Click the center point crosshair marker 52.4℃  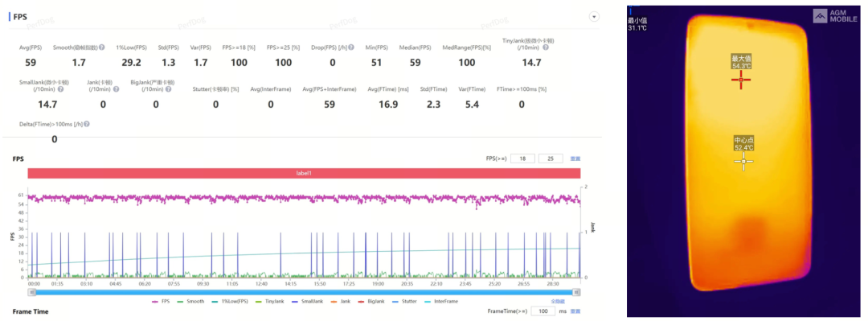click(743, 162)
